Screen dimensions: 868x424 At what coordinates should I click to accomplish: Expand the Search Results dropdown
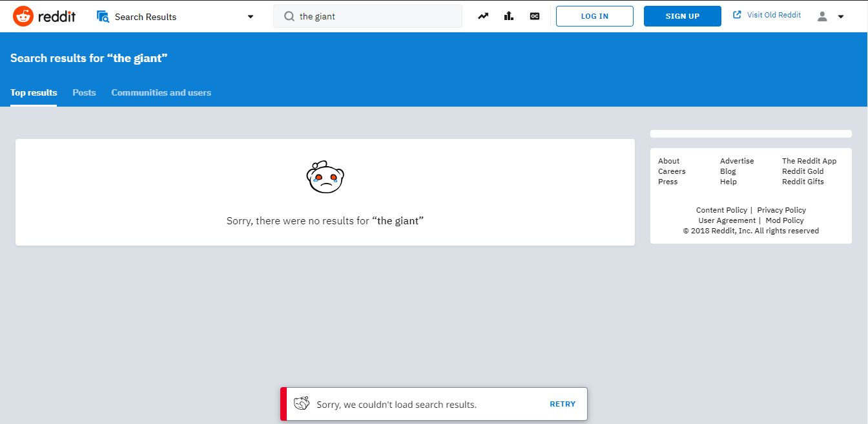(x=250, y=17)
